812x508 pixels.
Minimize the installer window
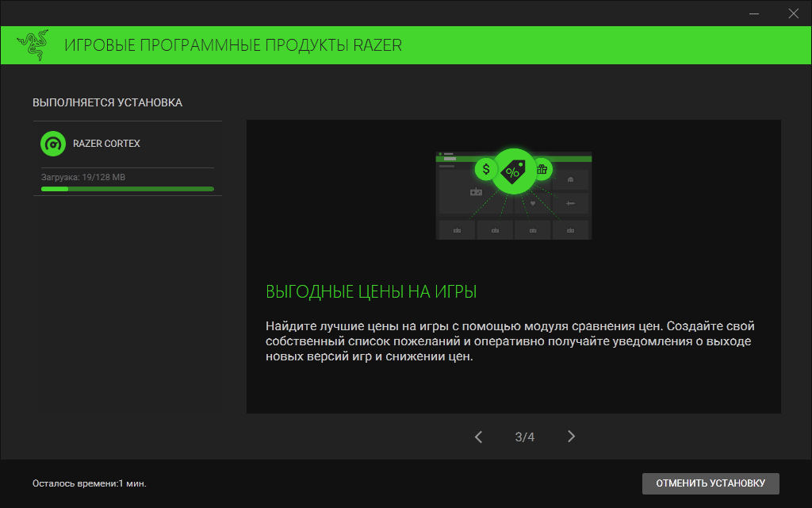[754, 13]
